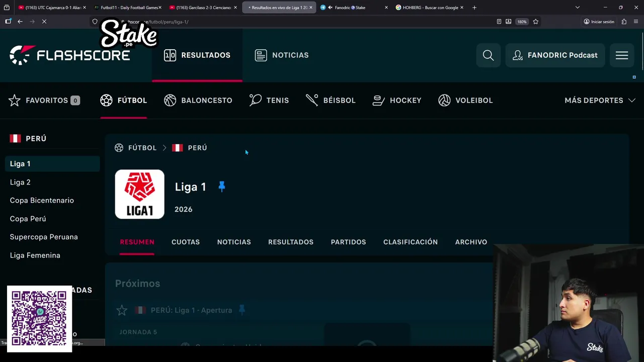Screen dimensions: 644x362
Task: Click the Flashscore logo
Action: (x=70, y=55)
